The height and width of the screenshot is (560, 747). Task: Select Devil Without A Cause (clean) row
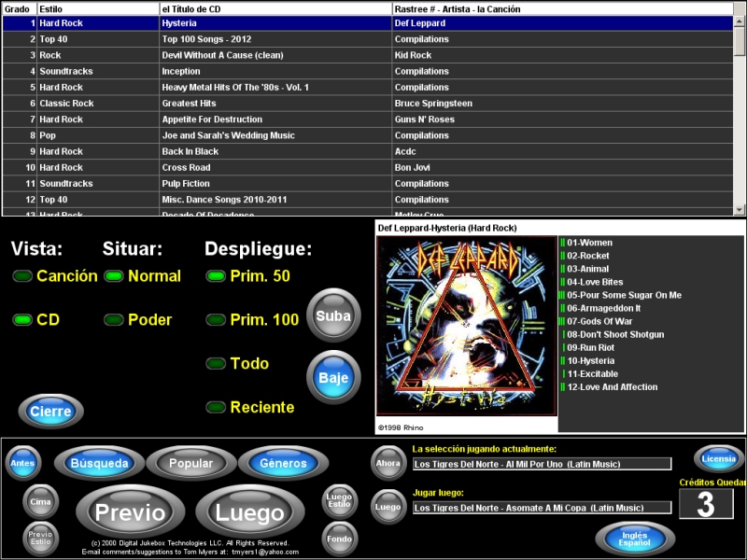coord(368,55)
